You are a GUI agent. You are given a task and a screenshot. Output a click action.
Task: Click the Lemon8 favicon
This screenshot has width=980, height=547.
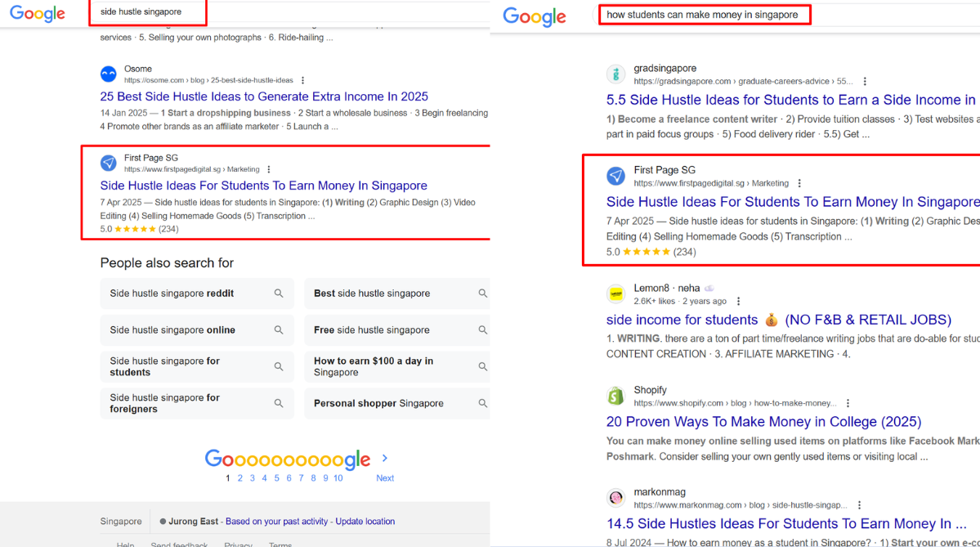point(615,294)
